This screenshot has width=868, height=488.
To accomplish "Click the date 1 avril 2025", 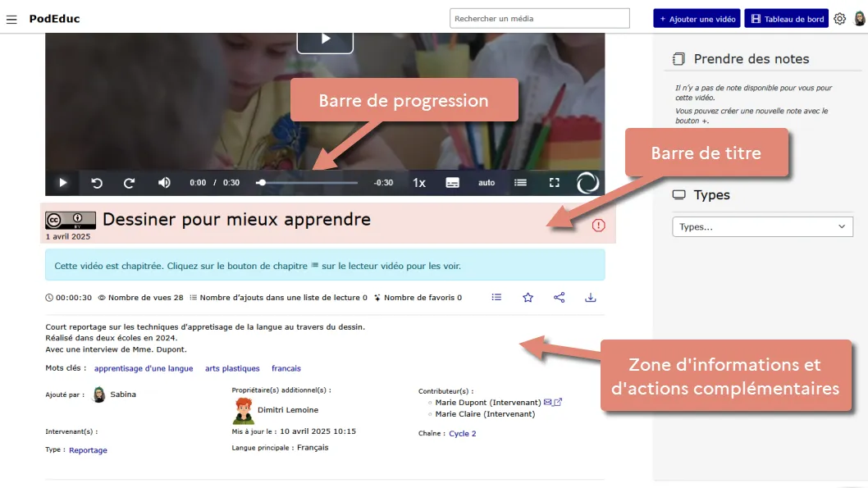I will point(67,236).
